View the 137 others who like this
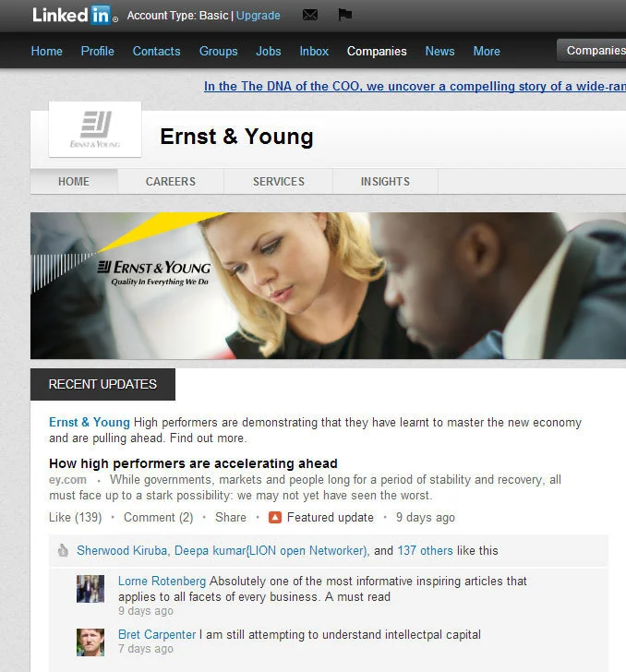The height and width of the screenshot is (672, 626). click(425, 550)
